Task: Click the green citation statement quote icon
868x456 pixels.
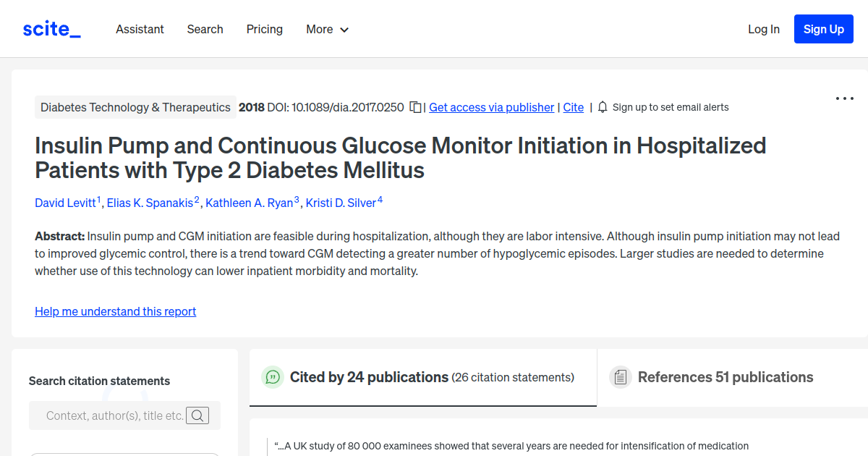Action: tap(272, 377)
